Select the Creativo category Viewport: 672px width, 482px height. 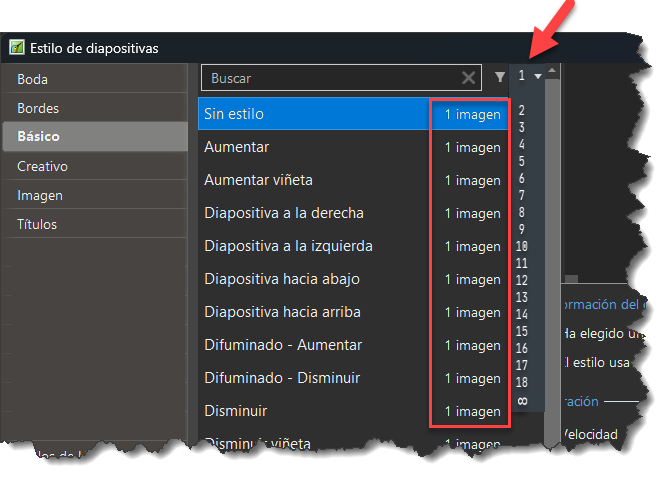[x=42, y=166]
